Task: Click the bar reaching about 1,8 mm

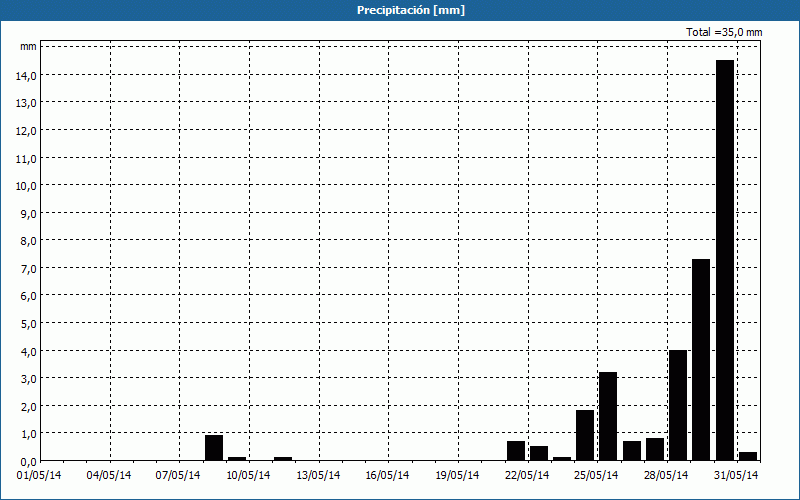Action: 585,435
